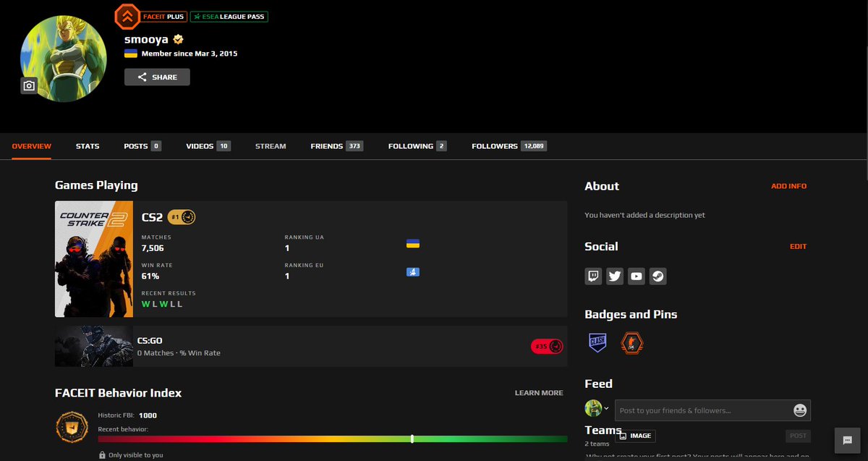
Task: Switch to the STATS tab
Action: pos(88,146)
